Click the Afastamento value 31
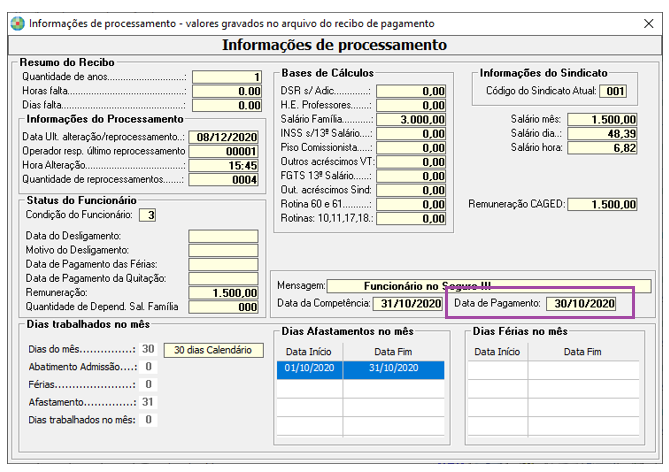This screenshot has width=669, height=472. [148, 402]
